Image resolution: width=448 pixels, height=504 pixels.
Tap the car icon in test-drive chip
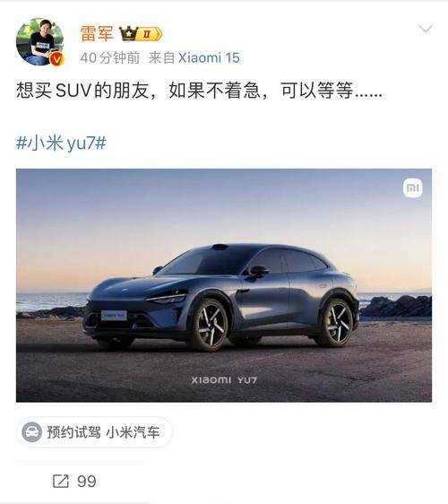(31, 432)
